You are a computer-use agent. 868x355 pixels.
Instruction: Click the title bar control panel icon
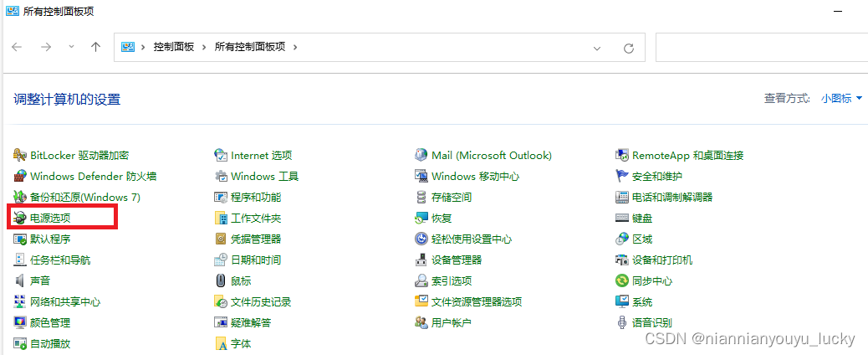point(13,11)
